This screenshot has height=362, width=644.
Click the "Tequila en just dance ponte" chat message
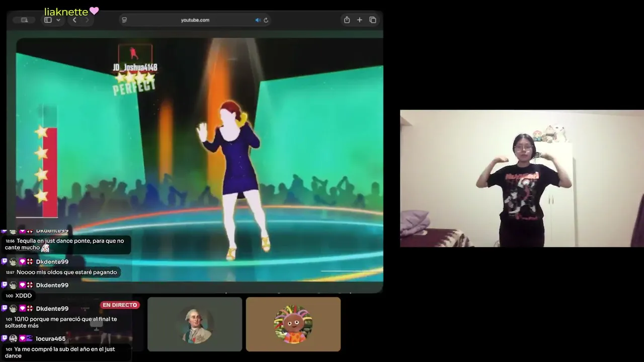[x=66, y=244]
